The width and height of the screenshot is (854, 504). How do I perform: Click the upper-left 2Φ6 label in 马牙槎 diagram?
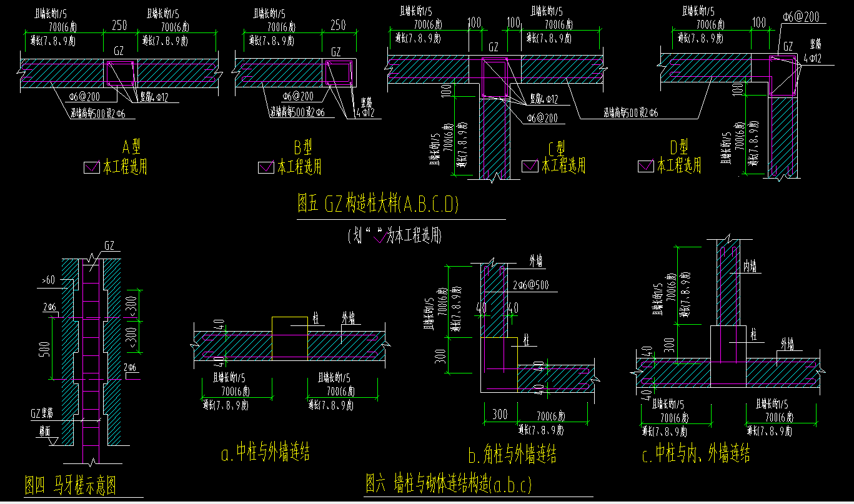(50, 308)
